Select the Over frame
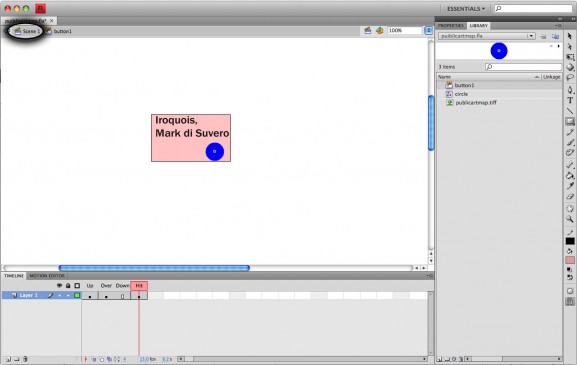This screenshot has height=365, width=577. coord(106,295)
